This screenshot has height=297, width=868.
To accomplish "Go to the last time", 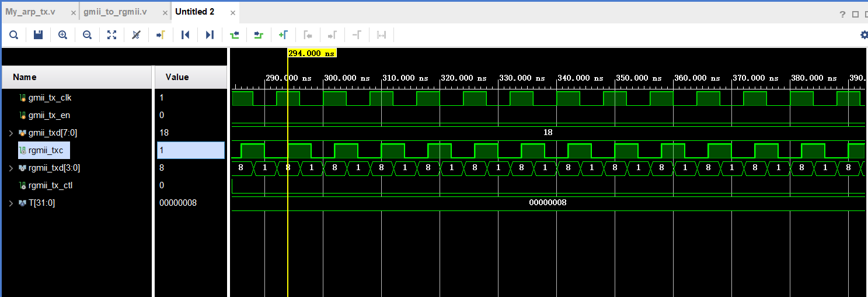I will coord(210,35).
